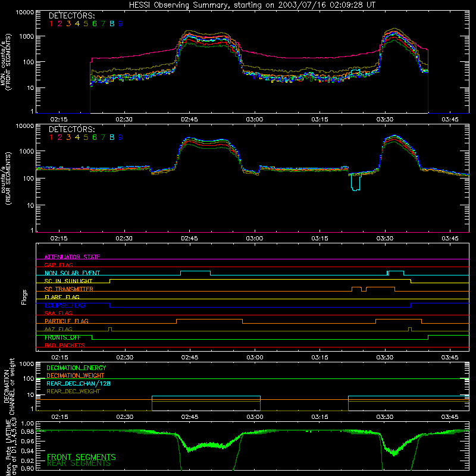Click 1000 y-axis value on rear segments plot

coord(26,151)
